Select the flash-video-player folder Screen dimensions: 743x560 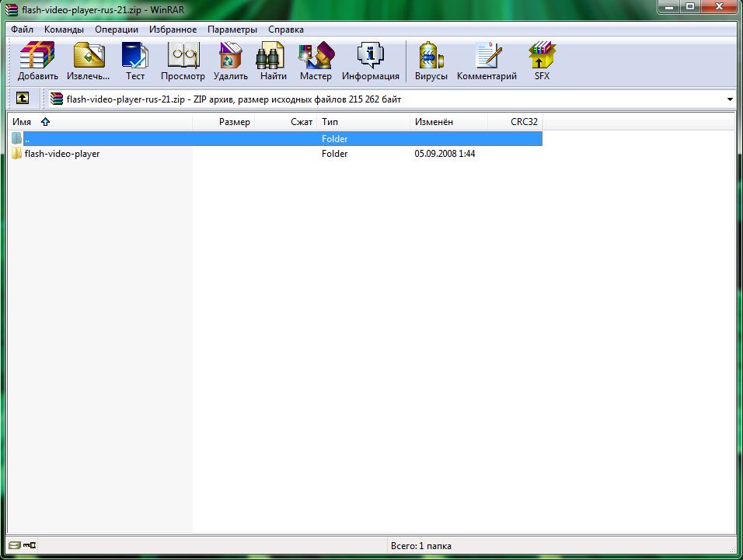pyautogui.click(x=61, y=154)
